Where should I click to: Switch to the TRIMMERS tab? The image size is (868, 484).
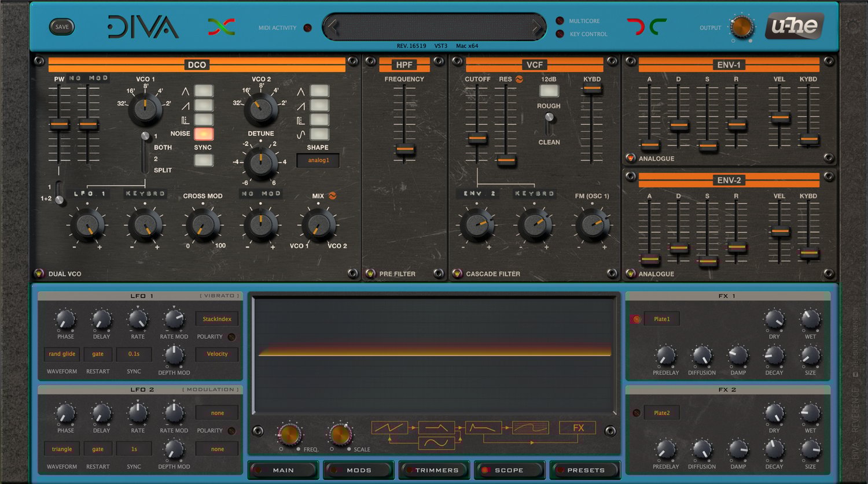click(x=434, y=470)
